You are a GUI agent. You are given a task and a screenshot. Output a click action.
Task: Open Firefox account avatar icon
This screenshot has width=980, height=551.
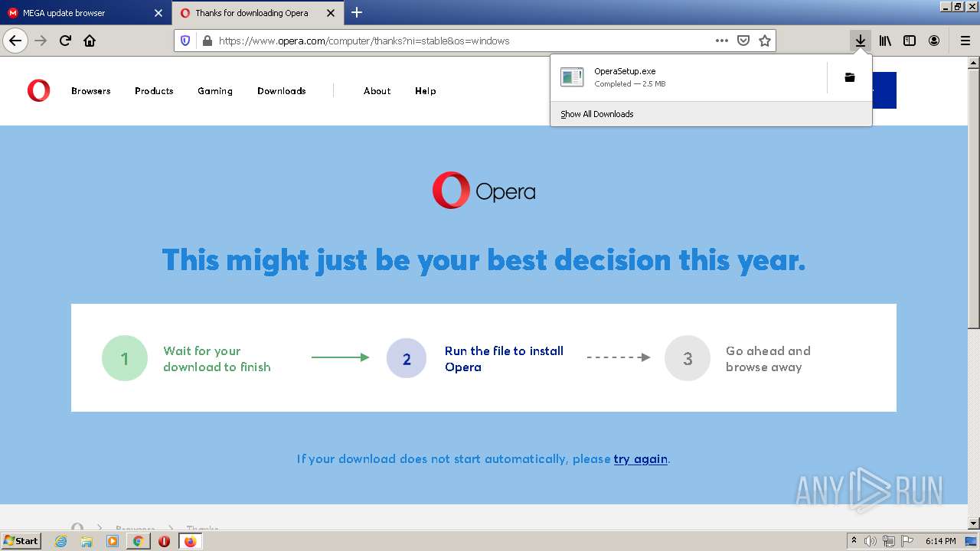[934, 41]
